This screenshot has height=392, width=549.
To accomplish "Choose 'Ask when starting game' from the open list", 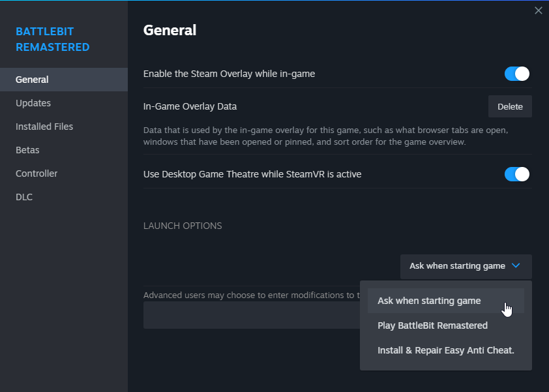I will (x=429, y=301).
